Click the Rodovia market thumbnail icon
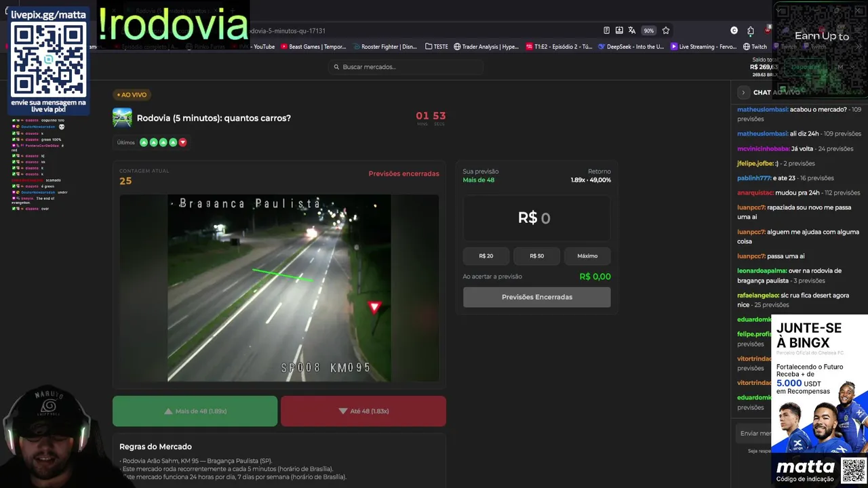 tap(123, 118)
